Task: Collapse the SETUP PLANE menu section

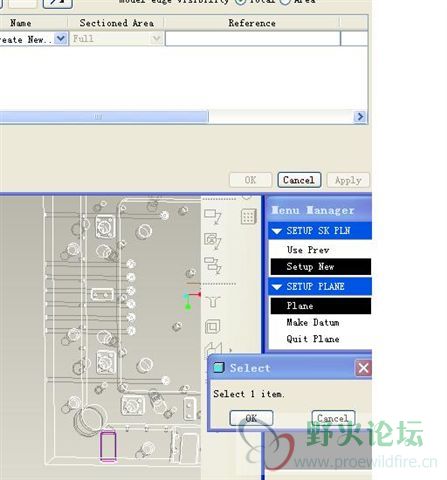Action: [x=277, y=287]
